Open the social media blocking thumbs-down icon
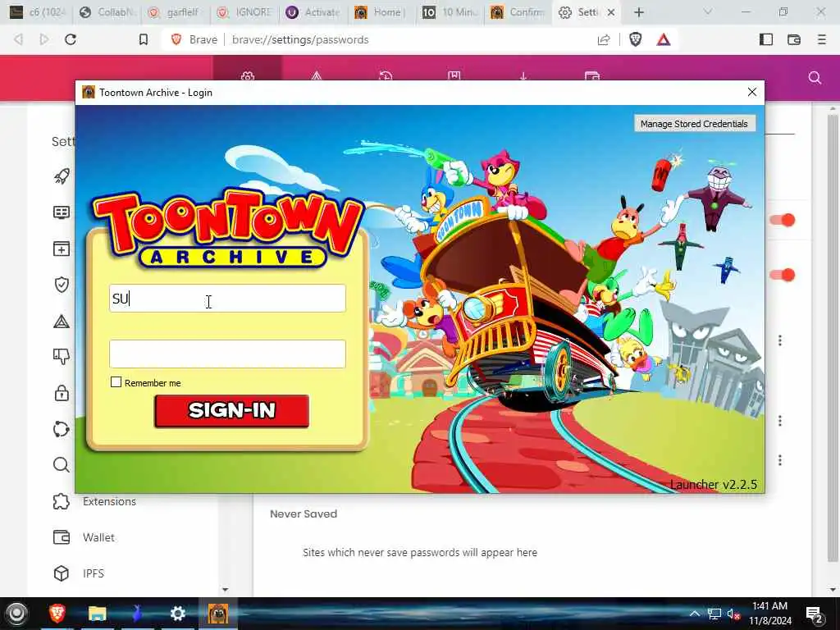Image resolution: width=840 pixels, height=630 pixels. (62, 356)
